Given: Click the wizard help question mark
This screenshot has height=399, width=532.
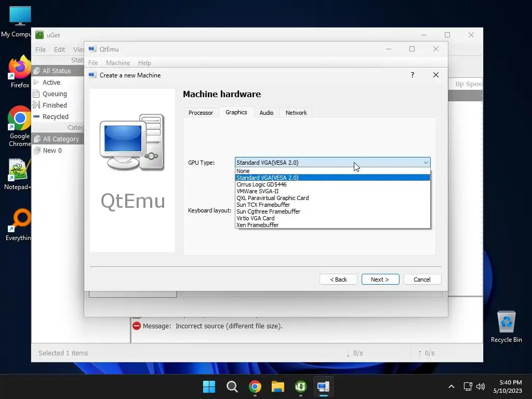Looking at the screenshot, I should [x=412, y=75].
